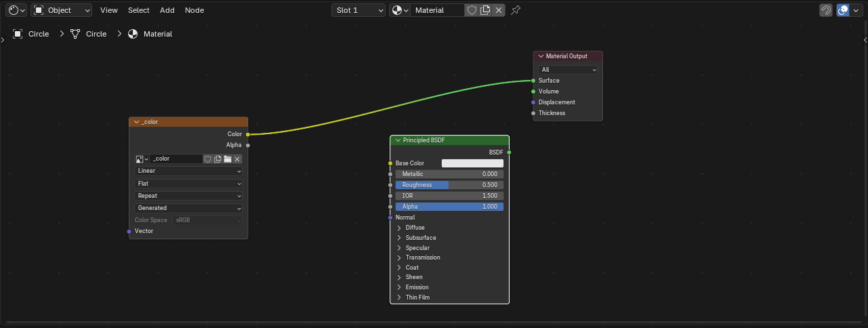Unlink the Material datablock in the header
The height and width of the screenshot is (328, 868).
tap(499, 10)
